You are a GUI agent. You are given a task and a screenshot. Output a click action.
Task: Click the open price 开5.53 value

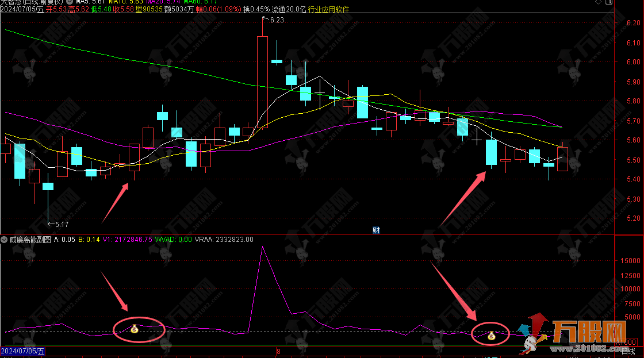click(x=57, y=9)
